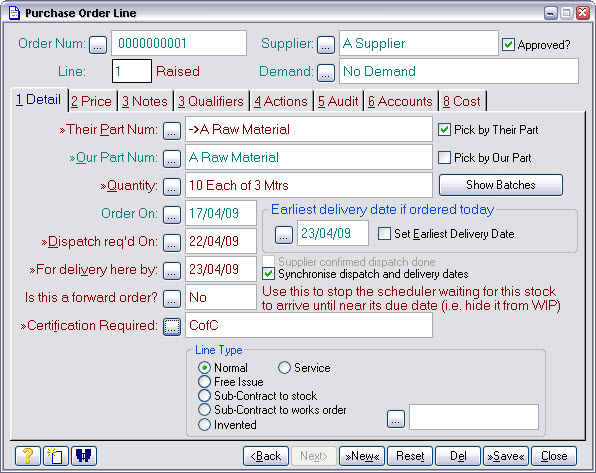The height and width of the screenshot is (473, 596).
Task: Open the Order Num lookup button
Action: [98, 45]
